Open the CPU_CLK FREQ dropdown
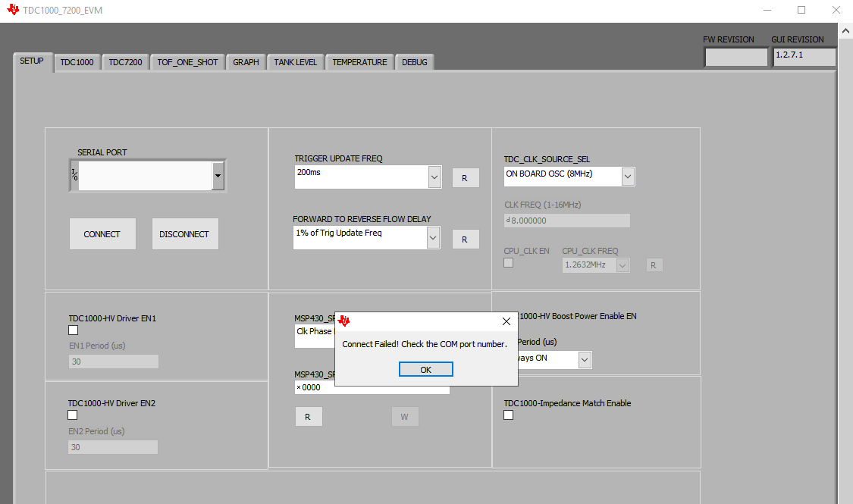Screen dimensions: 853x504 click(623, 265)
